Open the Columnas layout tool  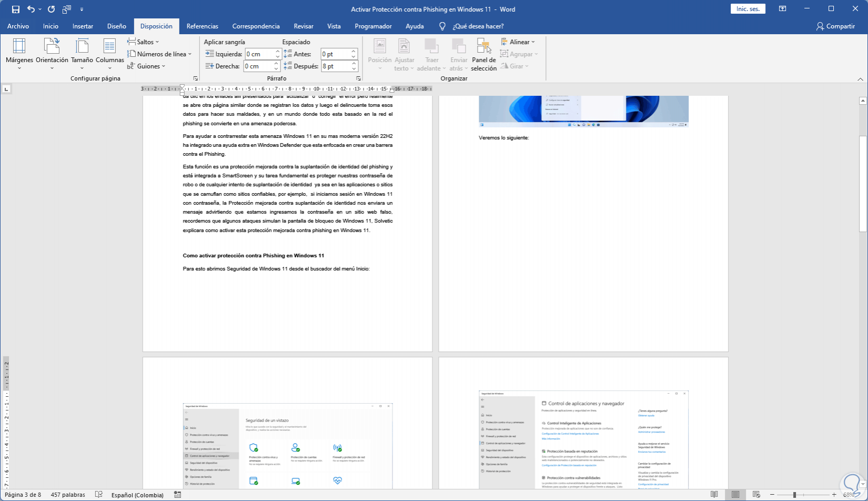click(109, 54)
